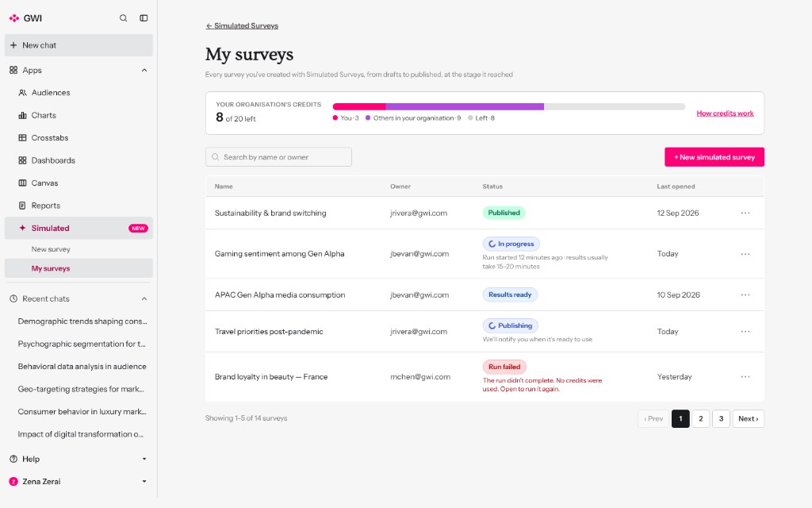Open options menu for Travel priorities post-pandemic

(x=745, y=332)
